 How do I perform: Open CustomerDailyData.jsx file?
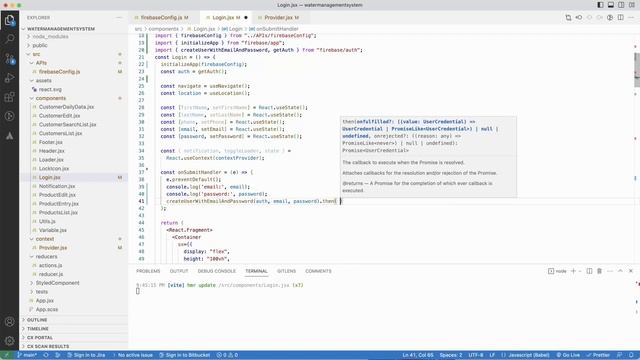[66, 107]
